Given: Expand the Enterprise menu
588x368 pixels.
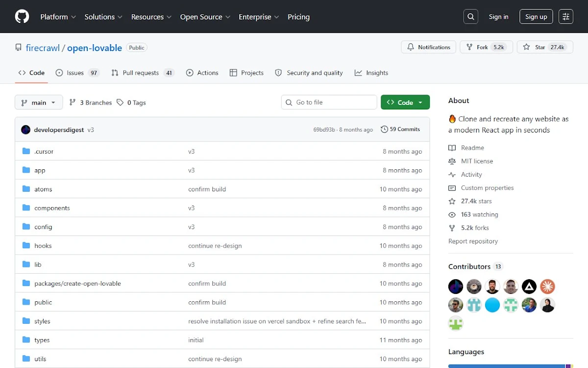Looking at the screenshot, I should click(x=259, y=17).
